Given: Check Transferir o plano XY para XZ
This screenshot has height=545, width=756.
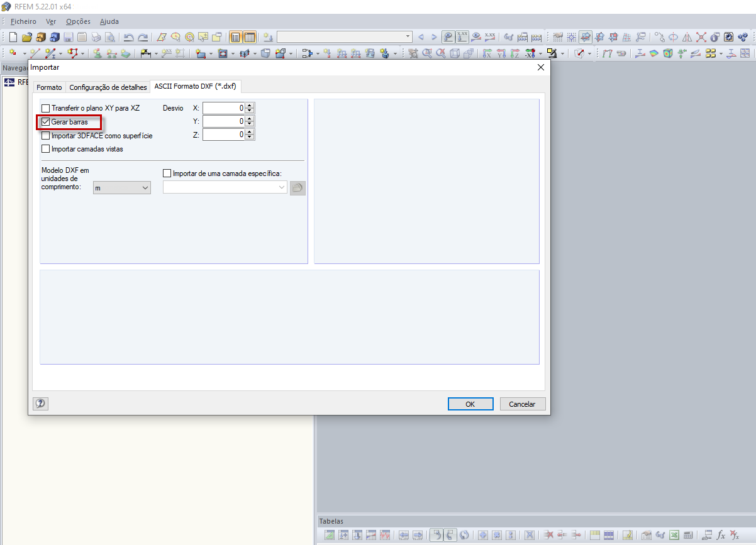Looking at the screenshot, I should (45, 107).
